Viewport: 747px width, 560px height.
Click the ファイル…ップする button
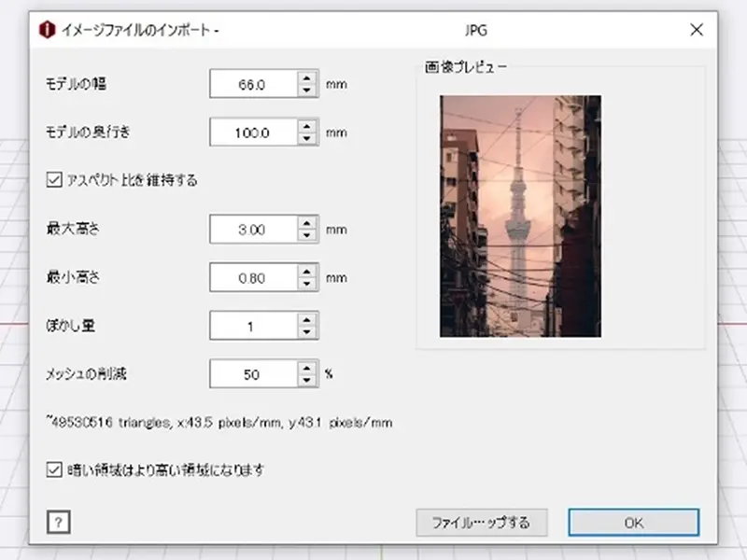click(x=480, y=523)
